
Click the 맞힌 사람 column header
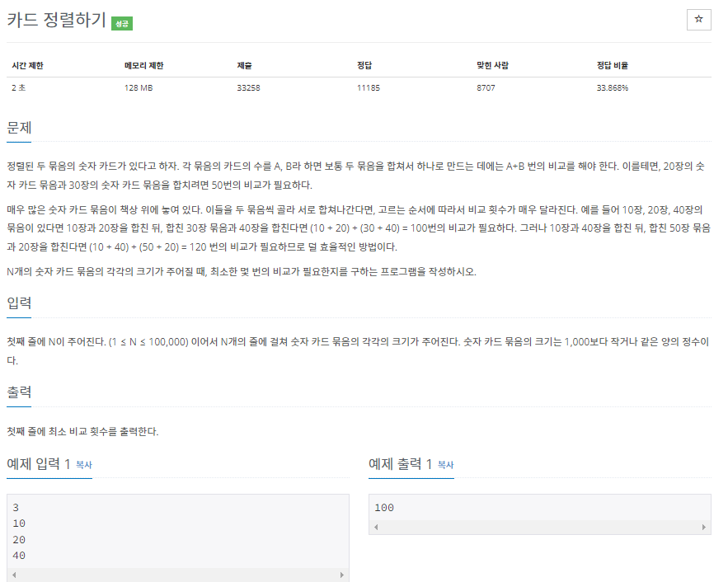tap(492, 65)
